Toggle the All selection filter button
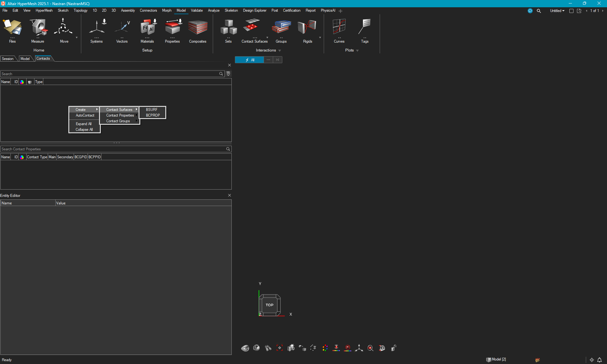Image resolution: width=607 pixels, height=364 pixels. tap(249, 60)
